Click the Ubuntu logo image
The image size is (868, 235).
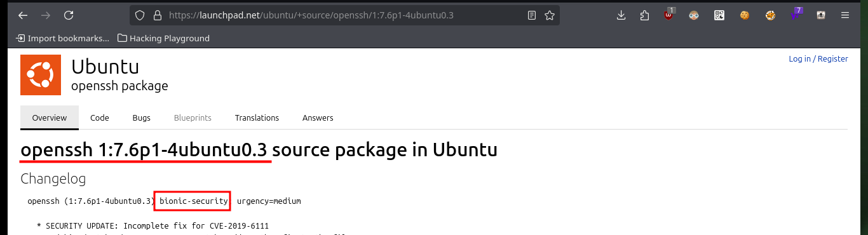(x=41, y=76)
